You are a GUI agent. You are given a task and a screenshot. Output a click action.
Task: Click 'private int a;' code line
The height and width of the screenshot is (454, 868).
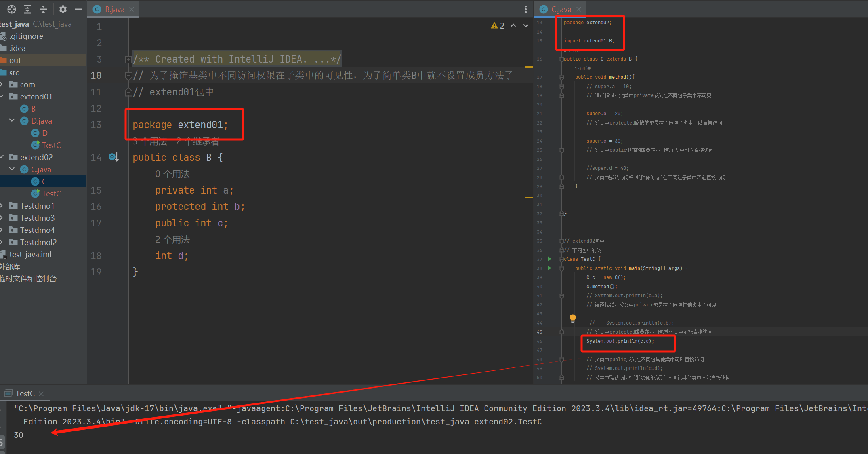point(194,190)
